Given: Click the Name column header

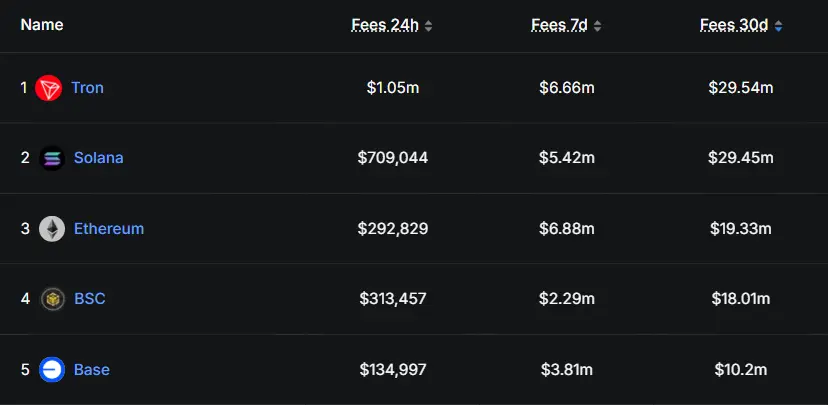Looking at the screenshot, I should 42,25.
